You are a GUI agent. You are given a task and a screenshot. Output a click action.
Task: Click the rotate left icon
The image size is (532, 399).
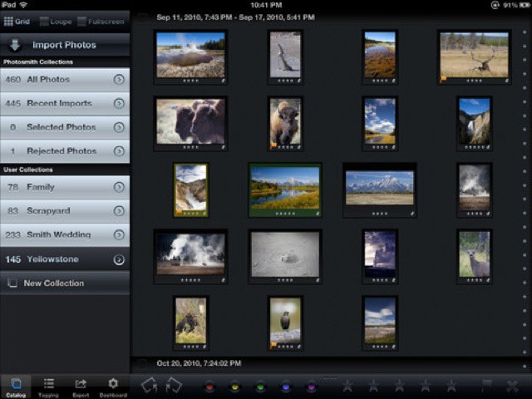point(149,385)
